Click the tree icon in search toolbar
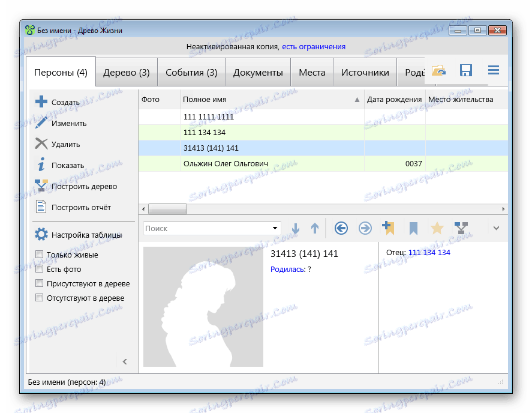The width and height of the screenshot is (532, 413). coord(461,228)
